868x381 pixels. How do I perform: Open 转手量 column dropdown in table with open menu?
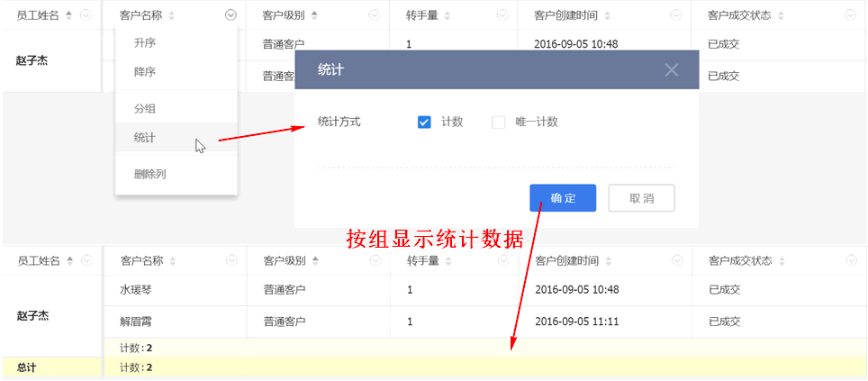pos(502,15)
